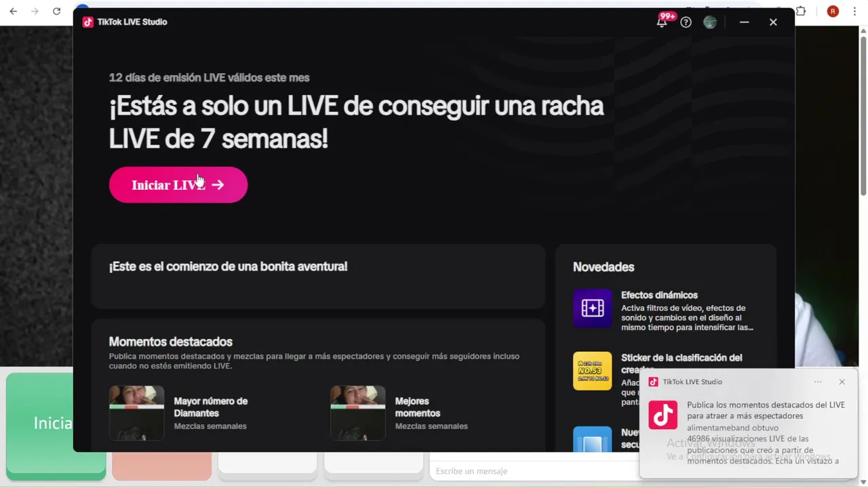Open the profile avatar menu
Viewport: 868px width, 488px height.
pos(710,22)
